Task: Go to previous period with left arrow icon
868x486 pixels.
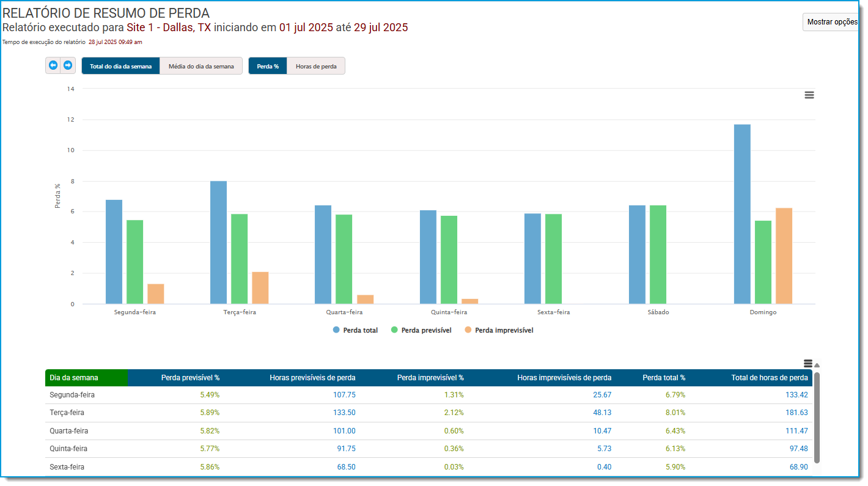Action: [x=53, y=65]
